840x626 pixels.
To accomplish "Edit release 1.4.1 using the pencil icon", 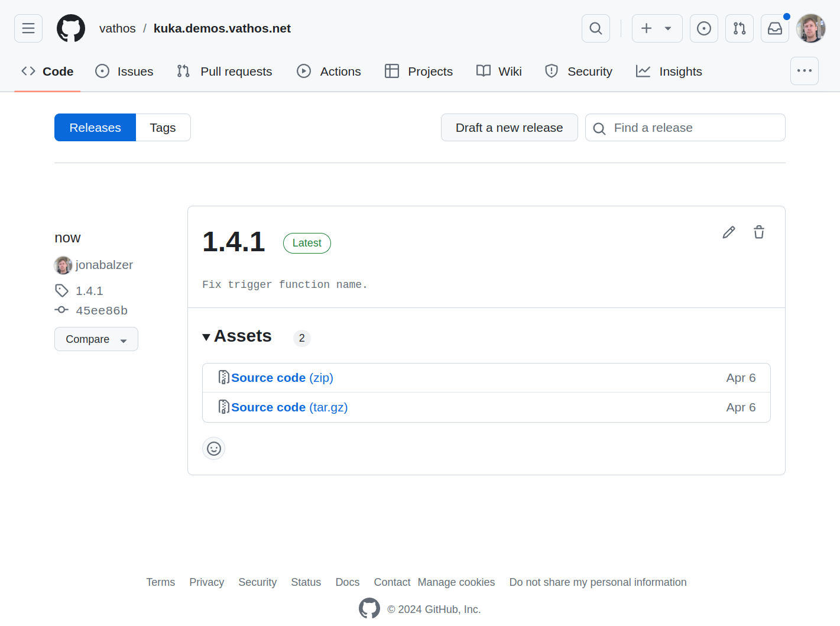I will point(728,232).
